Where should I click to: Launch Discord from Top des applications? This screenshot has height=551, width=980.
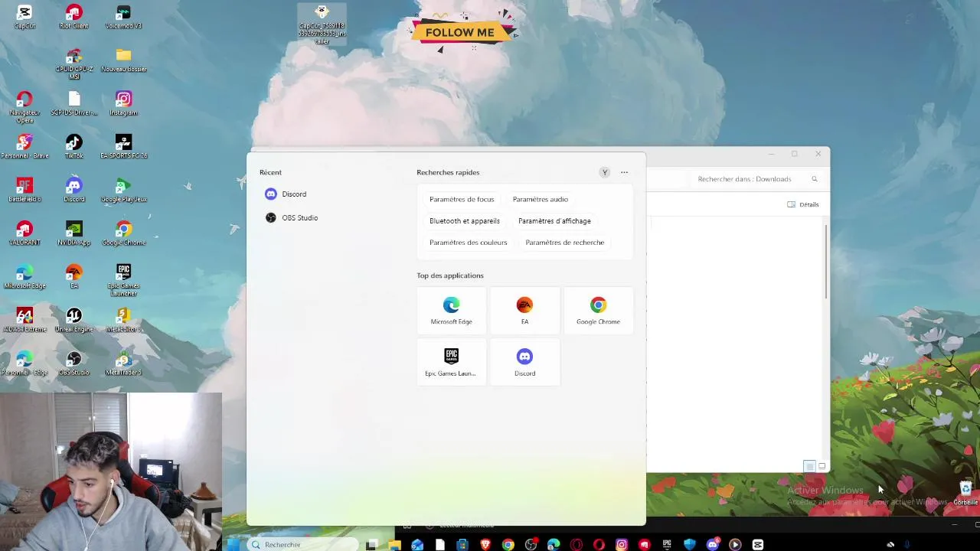tap(524, 362)
